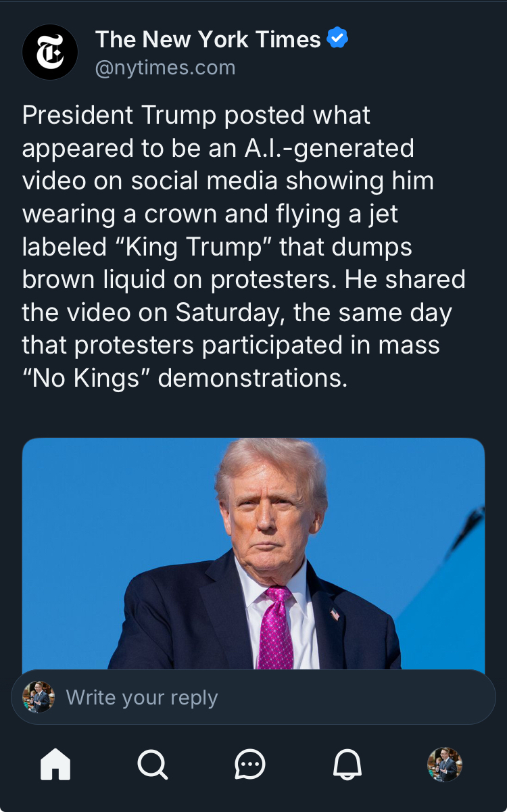The height and width of the screenshot is (812, 507).
Task: Tap the post text starting 'President Trump posted'
Action: pos(196,116)
